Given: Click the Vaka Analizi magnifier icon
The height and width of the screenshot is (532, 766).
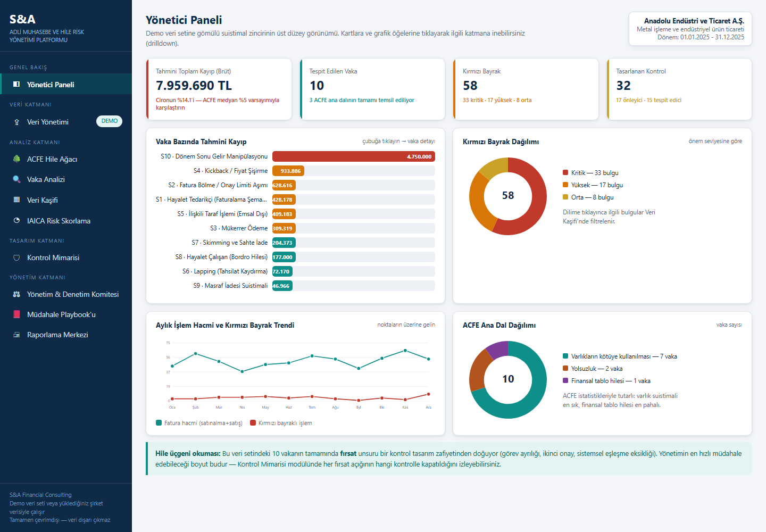Looking at the screenshot, I should [x=16, y=179].
